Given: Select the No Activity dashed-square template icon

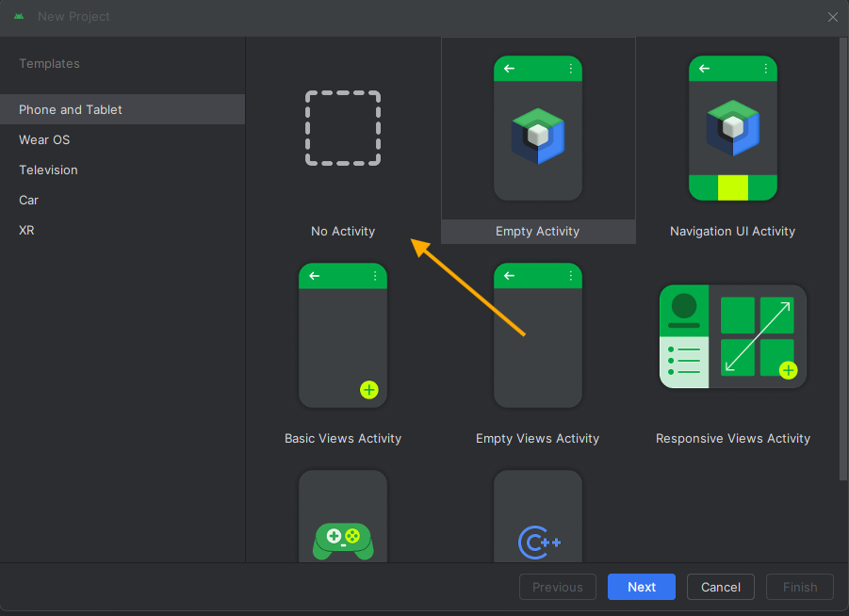Looking at the screenshot, I should pos(343,129).
